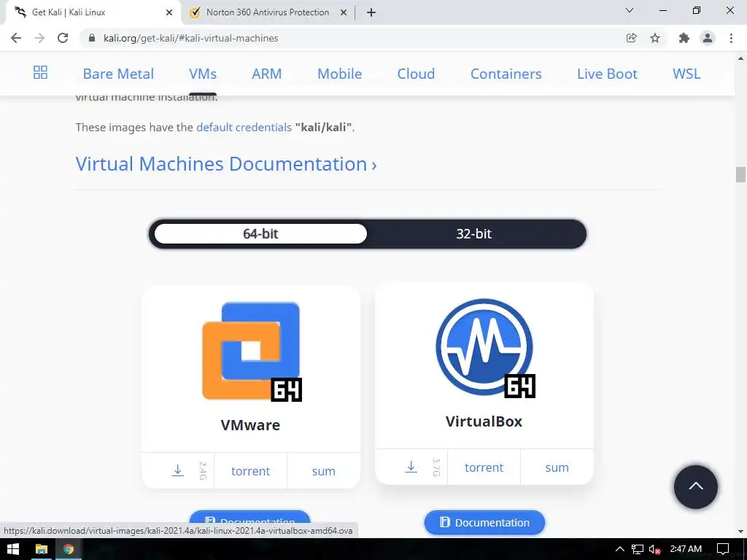The height and width of the screenshot is (560, 747).
Task: Select the 64-bit toggle option
Action: 260,234
